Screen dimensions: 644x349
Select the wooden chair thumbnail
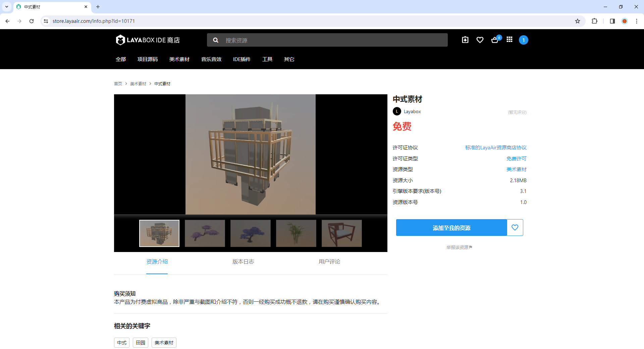pos(342,233)
